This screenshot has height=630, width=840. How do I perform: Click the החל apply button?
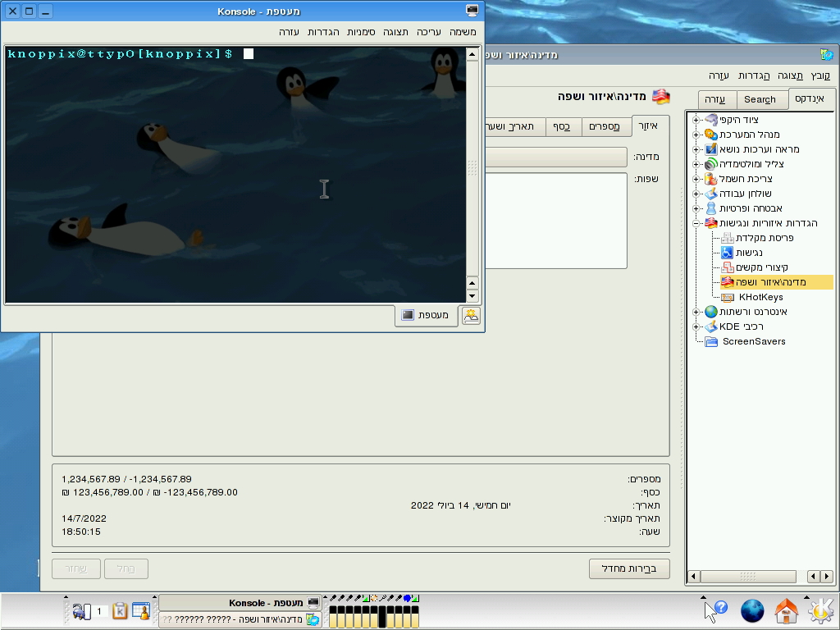click(x=126, y=569)
